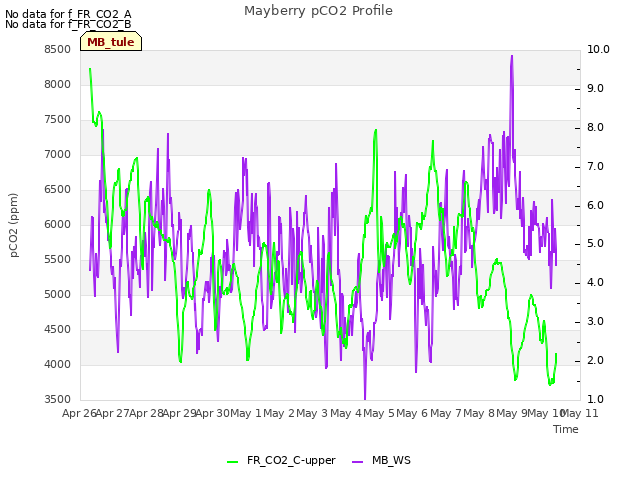
Task: Click the May 1 date label
Action: click(246, 414)
